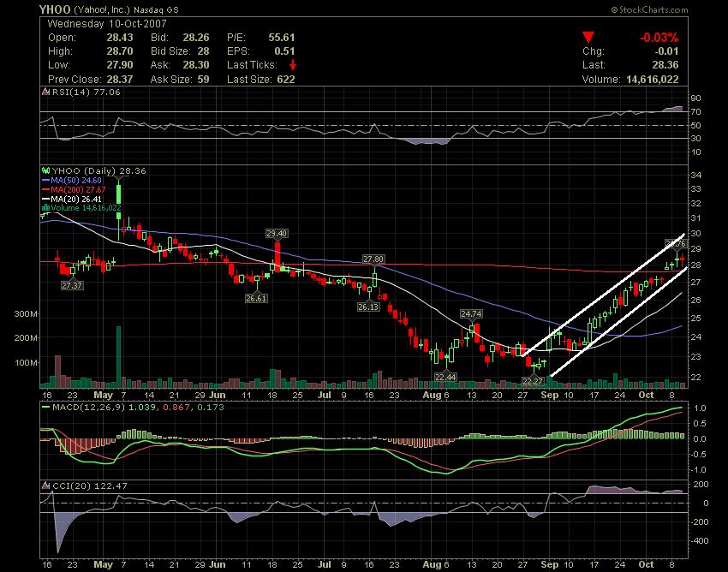The height and width of the screenshot is (572, 728).
Task: Click the red down triangle beside -0.03%
Action: 588,37
